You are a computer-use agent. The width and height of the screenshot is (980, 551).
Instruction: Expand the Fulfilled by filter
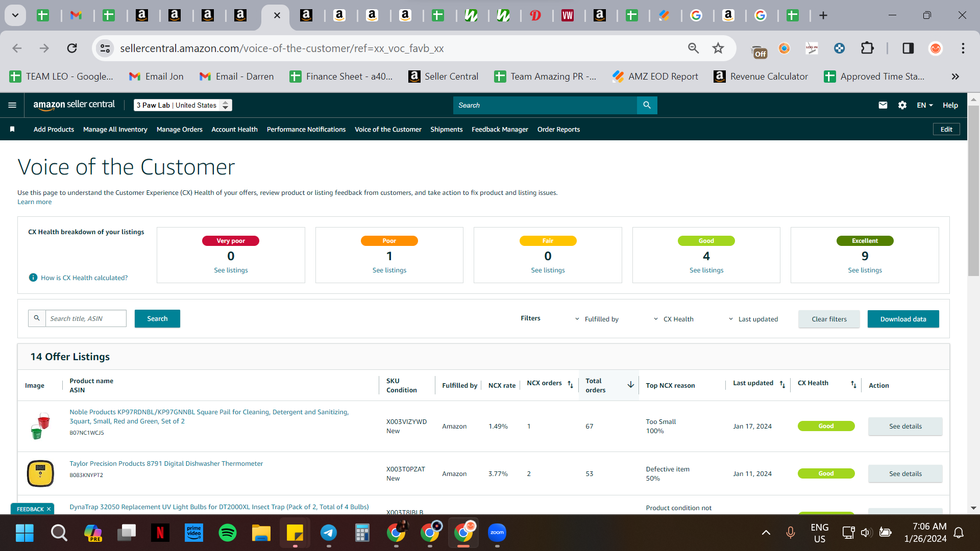[597, 319]
